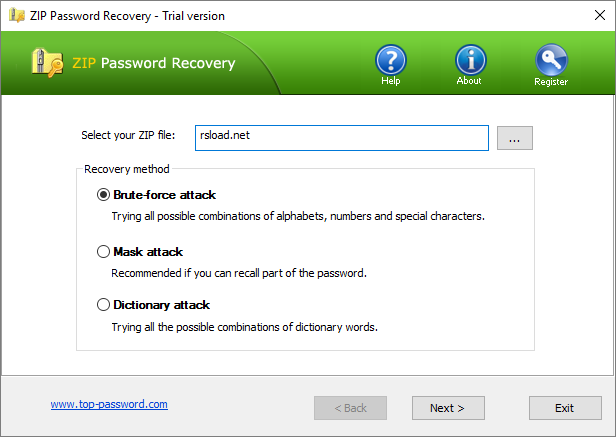616x437 pixels.
Task: Quit using the Exit button
Action: [565, 408]
